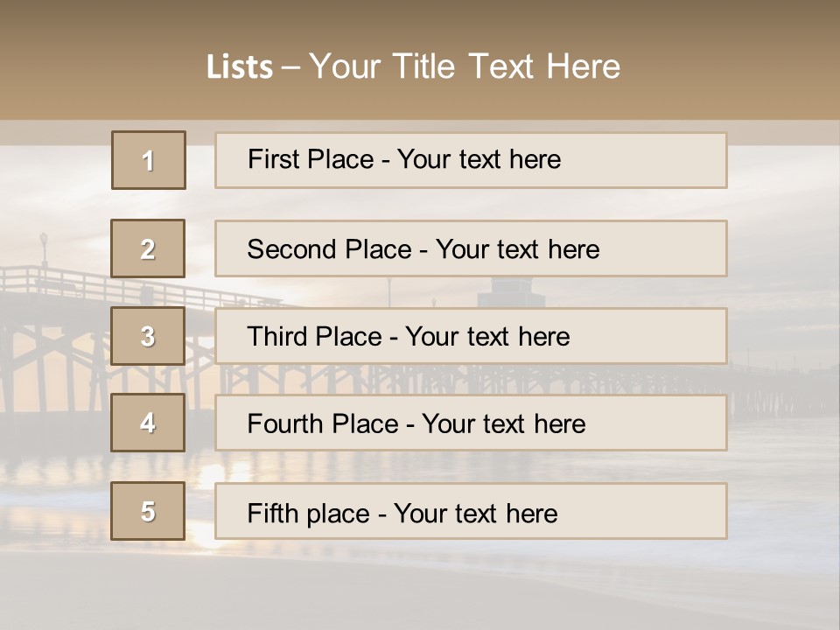Click the Third Place text box
Viewport: 840px width, 630px height.
[471, 336]
